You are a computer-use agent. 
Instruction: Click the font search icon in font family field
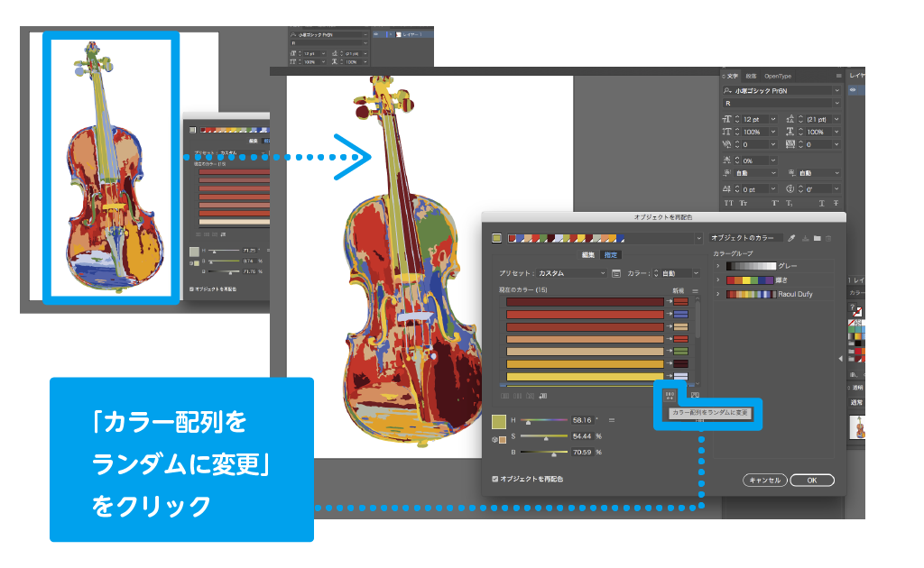[x=728, y=91]
